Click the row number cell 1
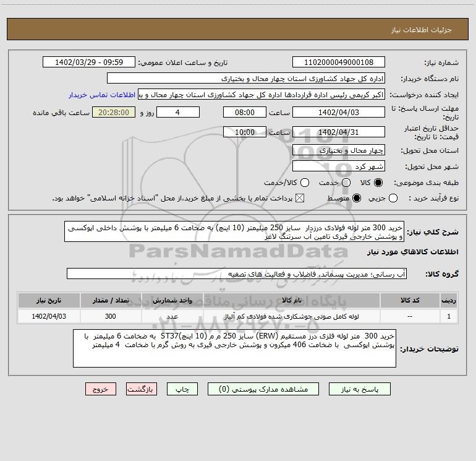 449,316
